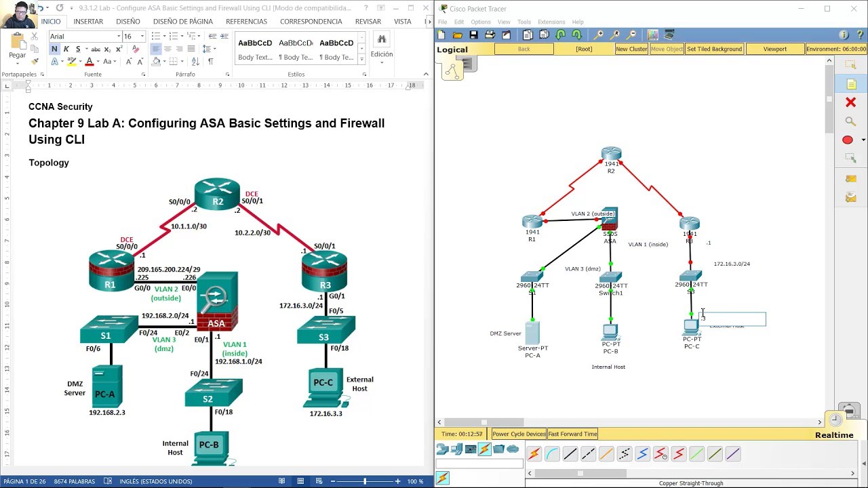Image resolution: width=868 pixels, height=488 pixels.
Task: Select the Place Note tool
Action: pos(850,84)
